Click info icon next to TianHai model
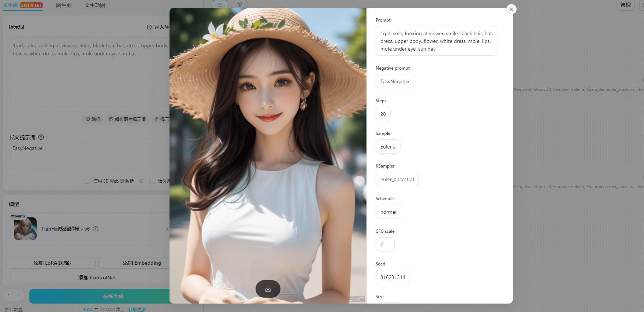The height and width of the screenshot is (312, 644). pos(96,229)
